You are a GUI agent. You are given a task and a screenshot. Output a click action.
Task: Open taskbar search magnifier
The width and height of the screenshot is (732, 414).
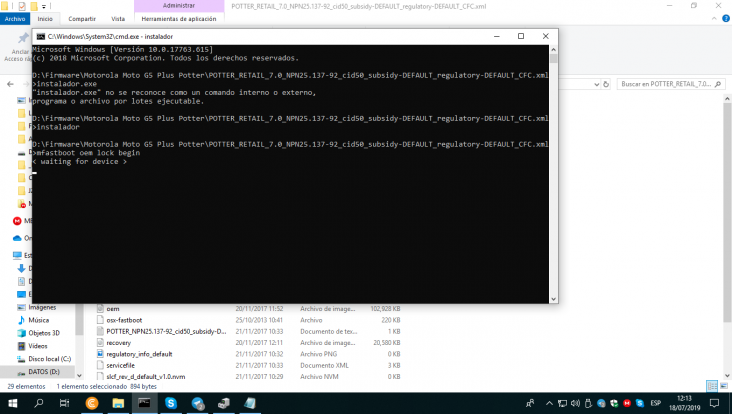(39, 403)
